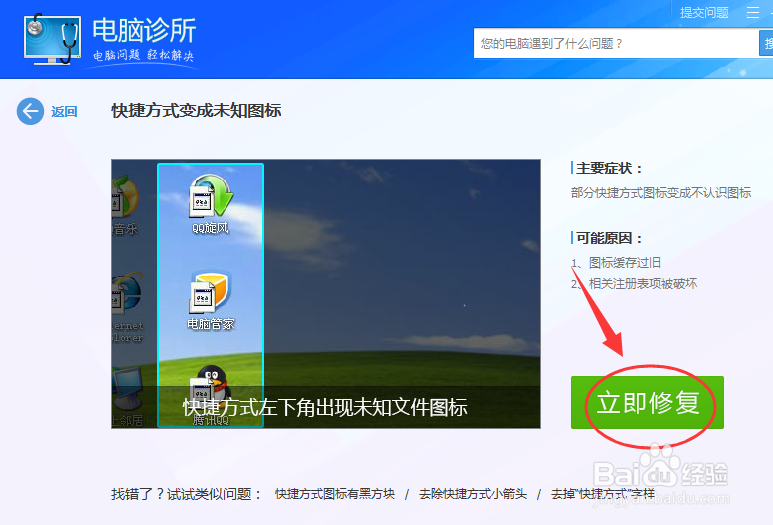Image resolution: width=773 pixels, height=525 pixels.
Task: Click the blue search button beside the search field
Action: [766, 43]
